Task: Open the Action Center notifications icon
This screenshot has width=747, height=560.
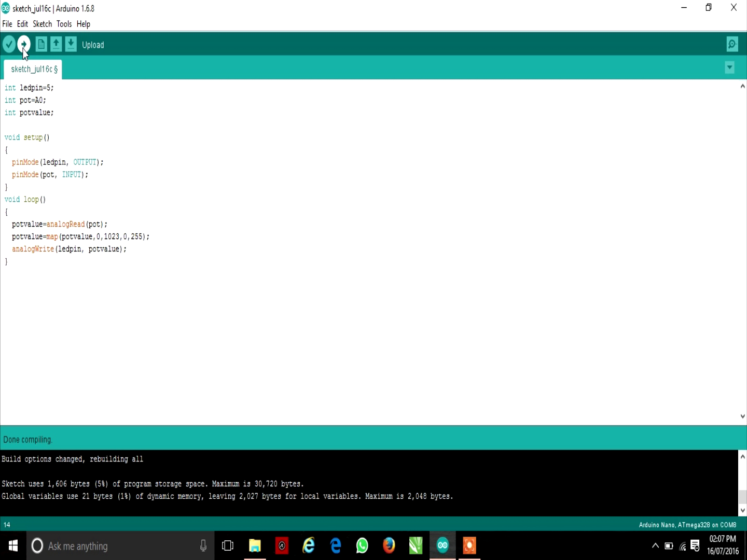Action: [695, 545]
